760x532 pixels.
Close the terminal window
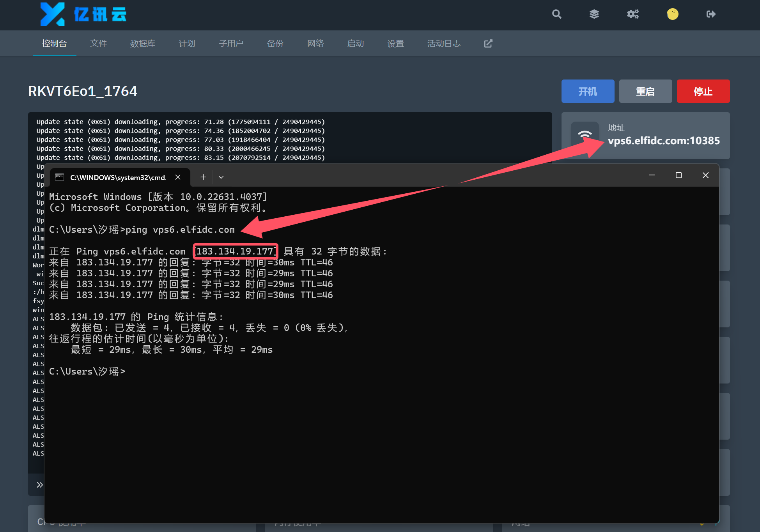[705, 175]
